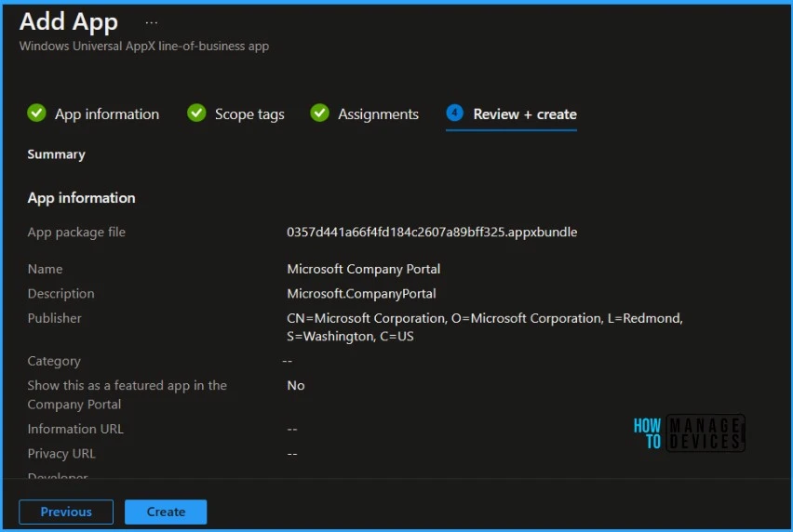Click the 'Windows Universal AppX line-of-business app' subtitle

[x=144, y=46]
